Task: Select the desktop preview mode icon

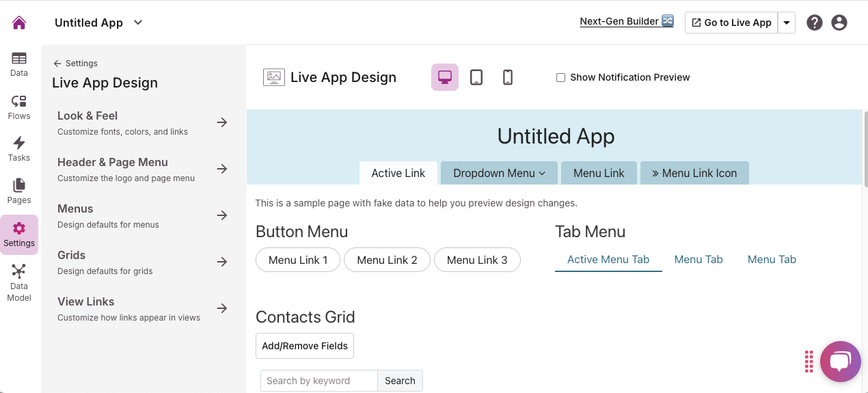Action: 445,77
